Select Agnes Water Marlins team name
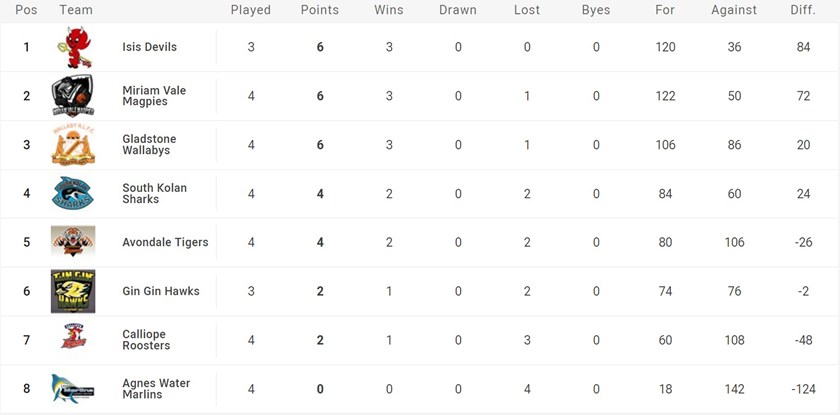Image resolution: width=840 pixels, height=415 pixels. (x=156, y=389)
